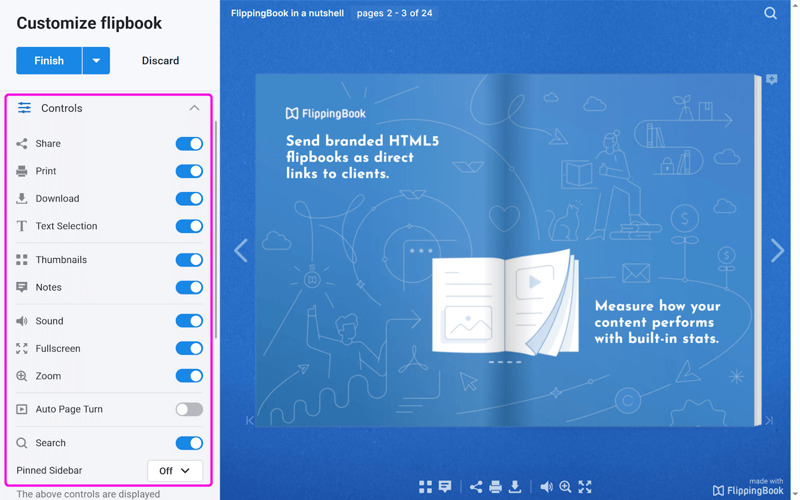Enter fullscreen using bottom toolbar icon
The image size is (800, 500).
[x=585, y=487]
